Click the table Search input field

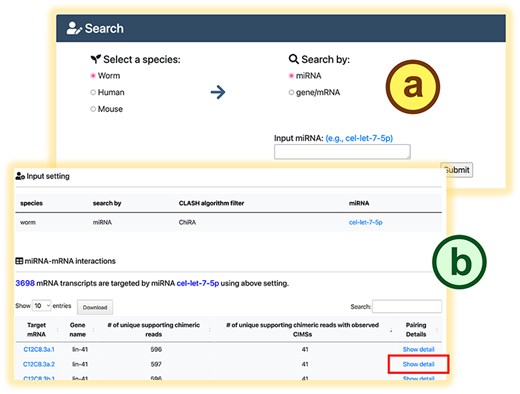click(x=407, y=306)
